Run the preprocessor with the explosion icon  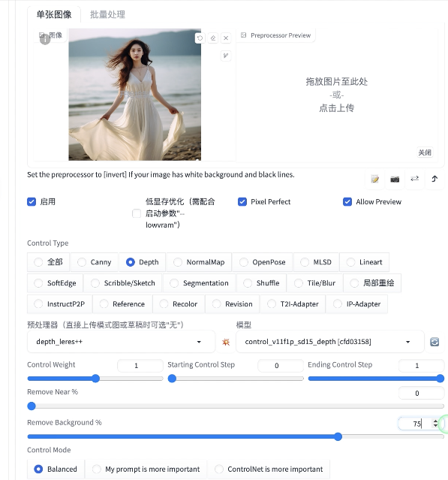[x=226, y=342]
